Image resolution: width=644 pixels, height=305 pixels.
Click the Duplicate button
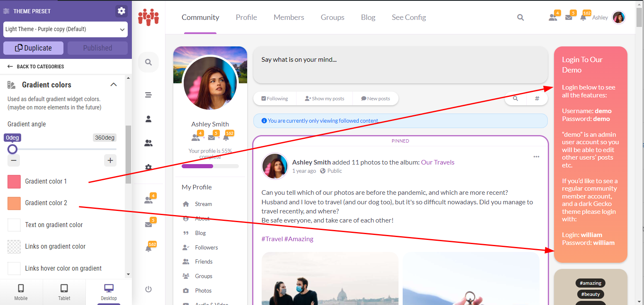click(34, 48)
